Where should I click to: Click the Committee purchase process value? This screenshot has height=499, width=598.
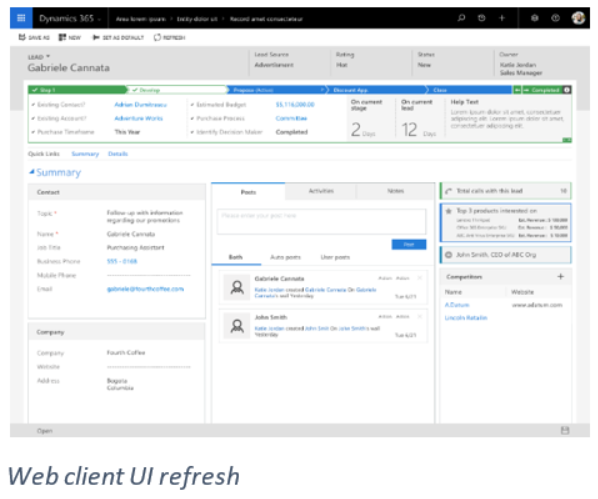(x=291, y=118)
